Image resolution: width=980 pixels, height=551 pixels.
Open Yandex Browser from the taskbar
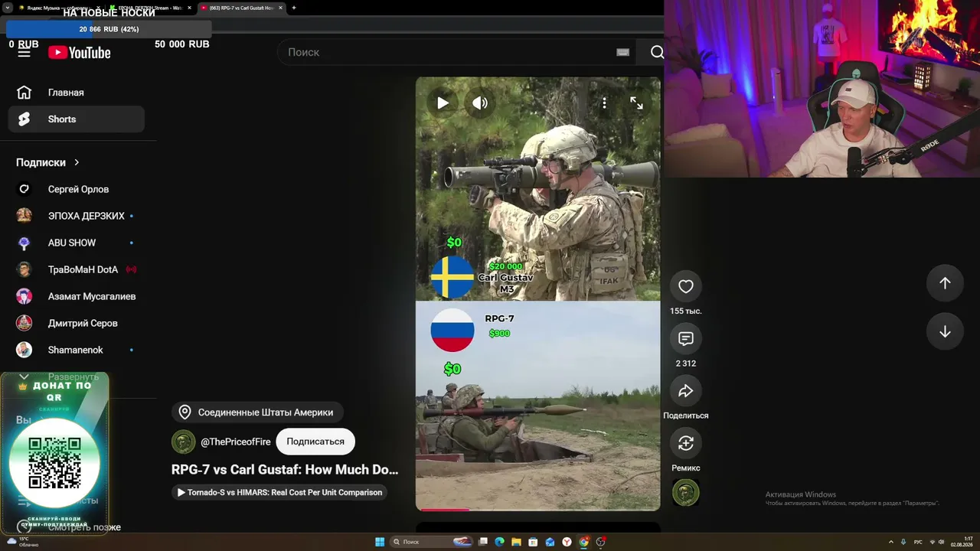click(x=567, y=542)
